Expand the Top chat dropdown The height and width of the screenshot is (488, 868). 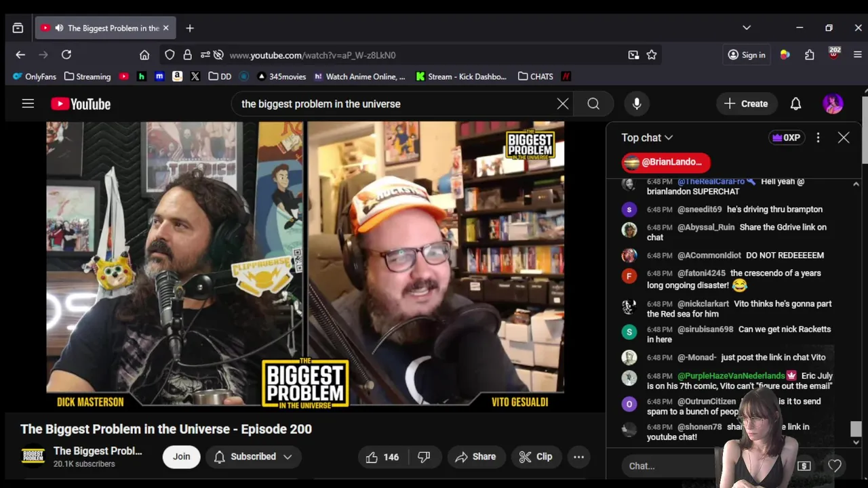[647, 138]
